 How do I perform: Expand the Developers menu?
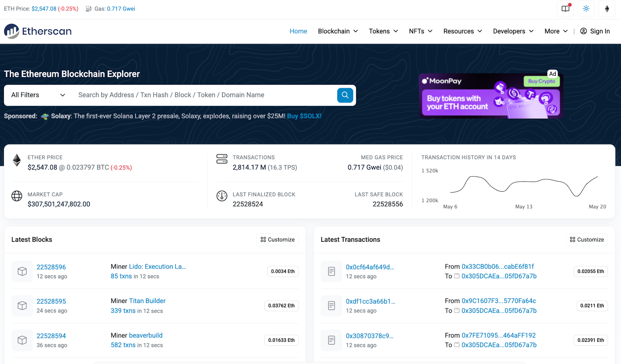coord(513,31)
